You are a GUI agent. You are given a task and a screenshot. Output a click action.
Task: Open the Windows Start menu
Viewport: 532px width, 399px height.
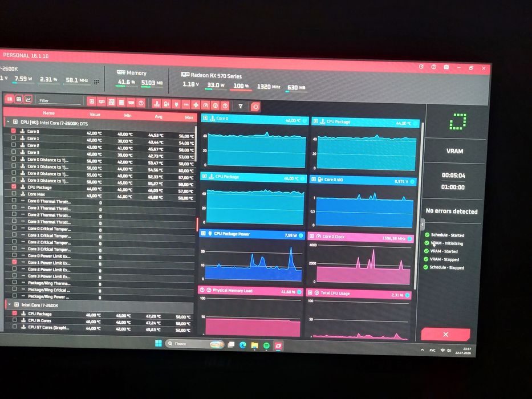158,344
